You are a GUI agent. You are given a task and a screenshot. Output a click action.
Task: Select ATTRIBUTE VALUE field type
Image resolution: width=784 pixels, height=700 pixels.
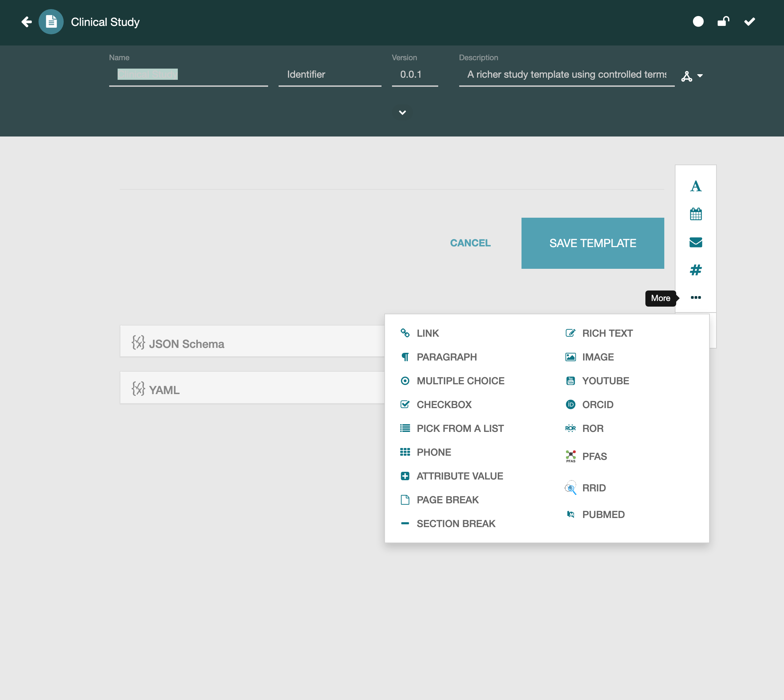pyautogui.click(x=451, y=476)
